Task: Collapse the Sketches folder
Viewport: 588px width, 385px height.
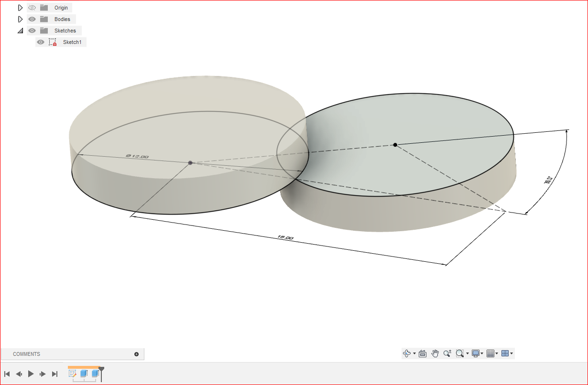Action: click(20, 30)
